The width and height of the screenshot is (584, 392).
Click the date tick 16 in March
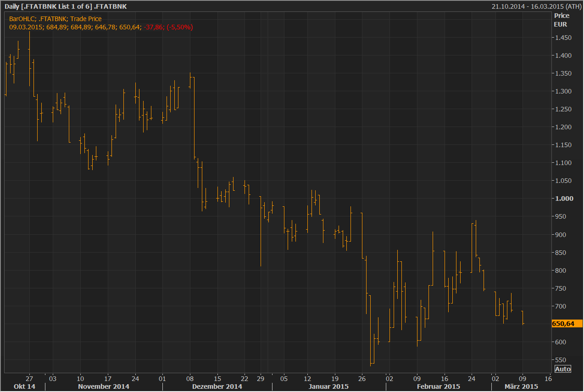[x=548, y=379]
